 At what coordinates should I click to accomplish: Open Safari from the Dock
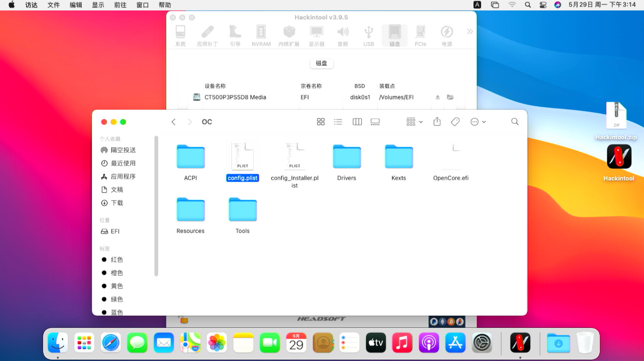point(110,343)
